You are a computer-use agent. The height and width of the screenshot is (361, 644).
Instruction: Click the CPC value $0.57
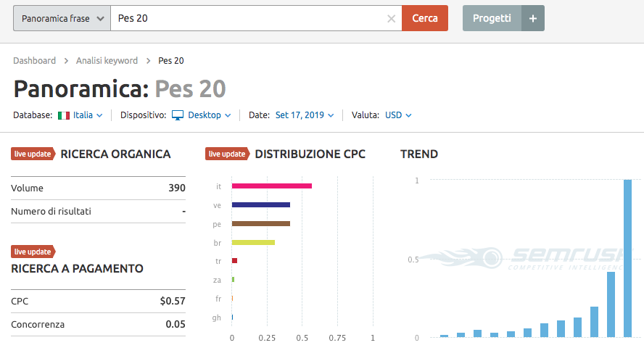[x=173, y=301]
